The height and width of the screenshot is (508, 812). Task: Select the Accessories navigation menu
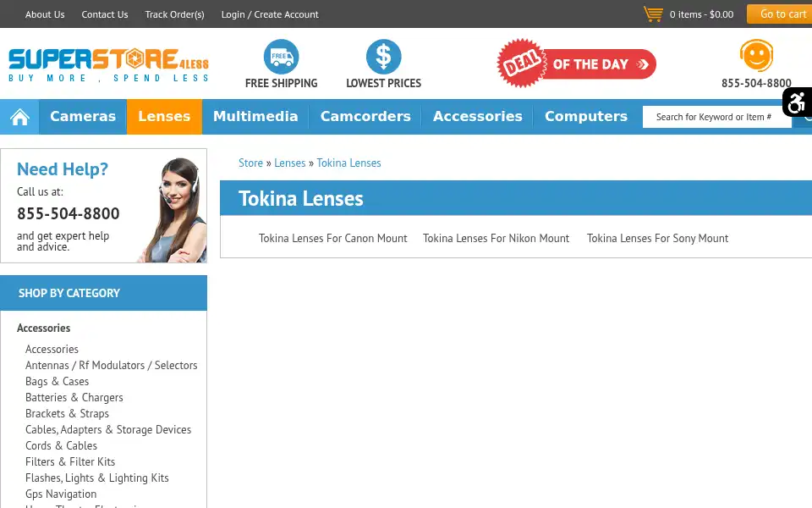tap(477, 117)
